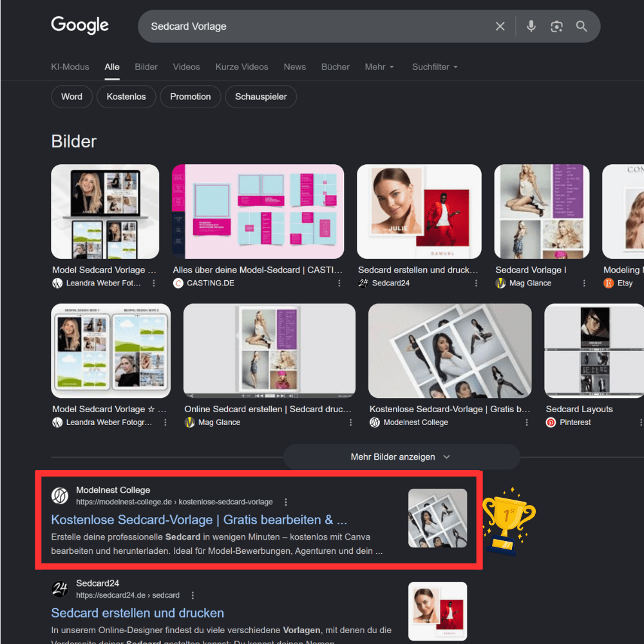Screen dimensions: 644x644
Task: Click Modelnest College favicon in search result
Action: (59, 495)
